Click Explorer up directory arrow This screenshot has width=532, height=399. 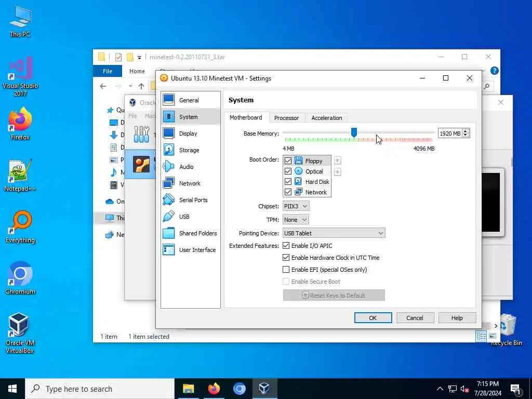click(141, 86)
